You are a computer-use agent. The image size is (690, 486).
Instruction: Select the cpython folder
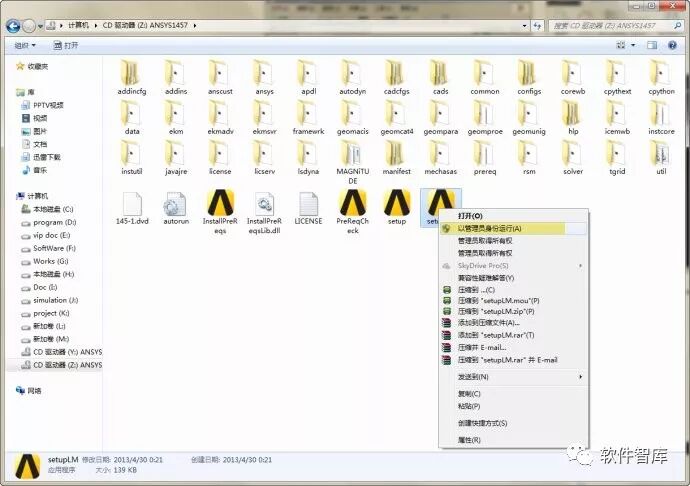661,78
